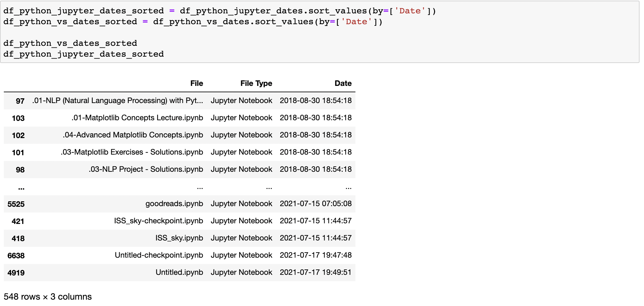
Task: Click 'Untitled-checkpoint.ipynb' file cell
Action: (x=159, y=255)
